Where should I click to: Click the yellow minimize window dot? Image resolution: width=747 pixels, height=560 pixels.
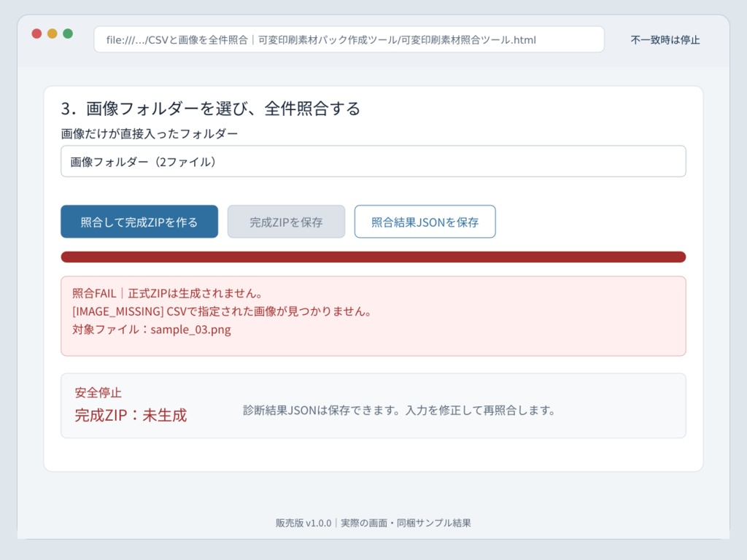tap(53, 34)
